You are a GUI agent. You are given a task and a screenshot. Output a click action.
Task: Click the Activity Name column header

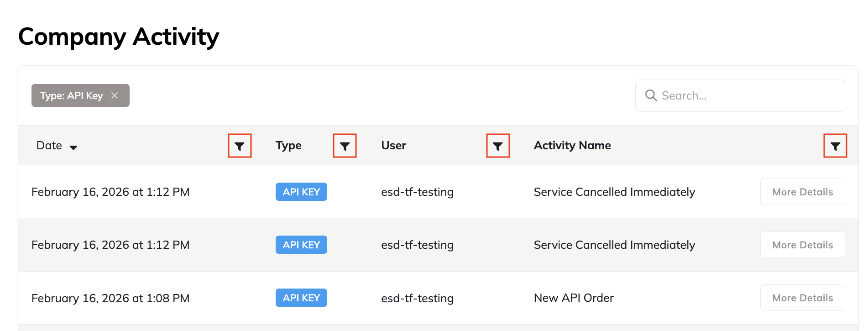click(x=572, y=146)
